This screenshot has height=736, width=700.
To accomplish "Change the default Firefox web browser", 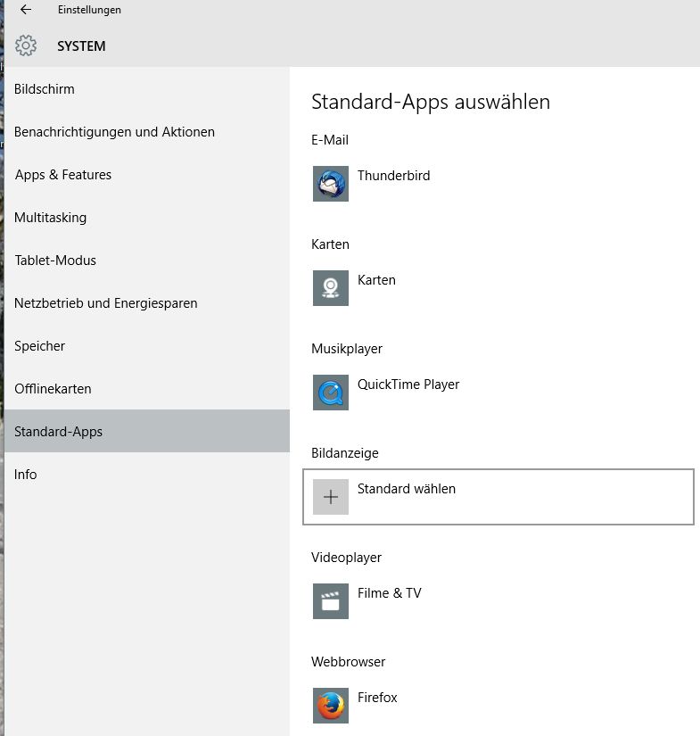I will coord(377,698).
